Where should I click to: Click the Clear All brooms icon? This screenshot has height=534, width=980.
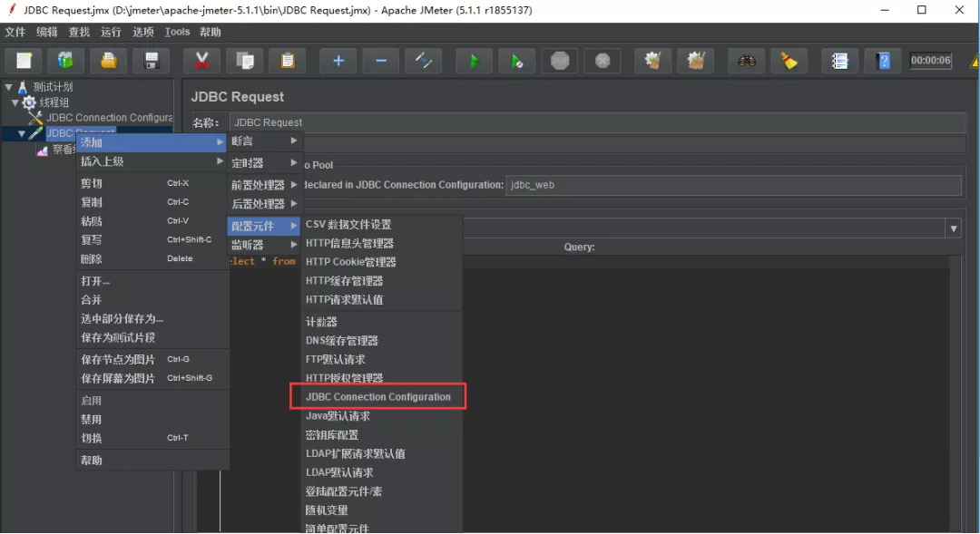(x=696, y=61)
